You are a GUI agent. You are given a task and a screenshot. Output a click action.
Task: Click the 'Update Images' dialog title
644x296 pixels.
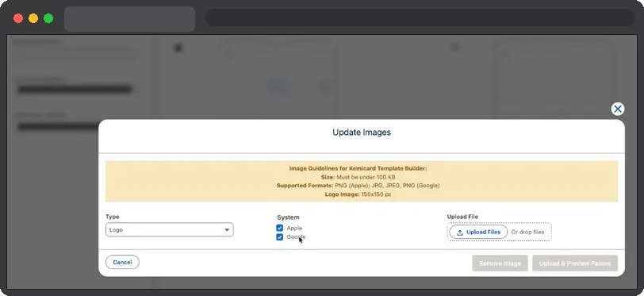362,133
